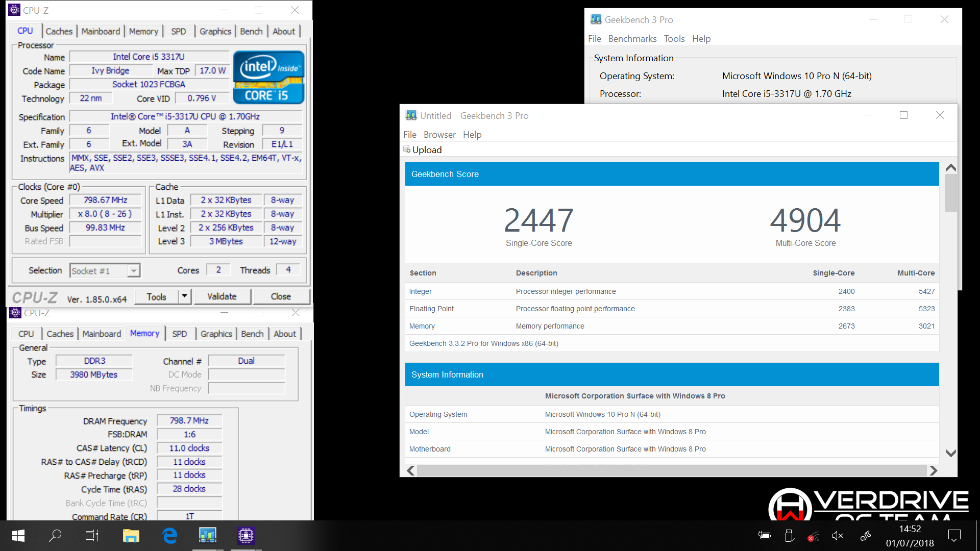Image resolution: width=980 pixels, height=551 pixels.
Task: Click CPU-Z title bar app icon
Action: coord(14,10)
